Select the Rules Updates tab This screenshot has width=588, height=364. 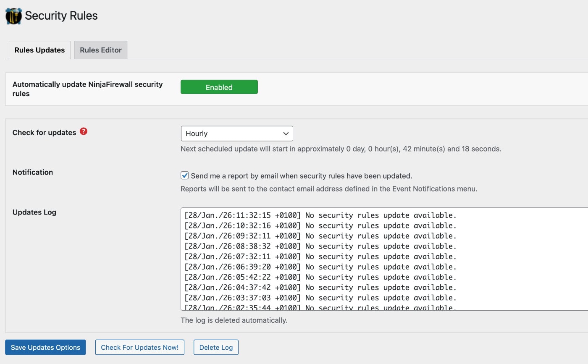click(39, 50)
